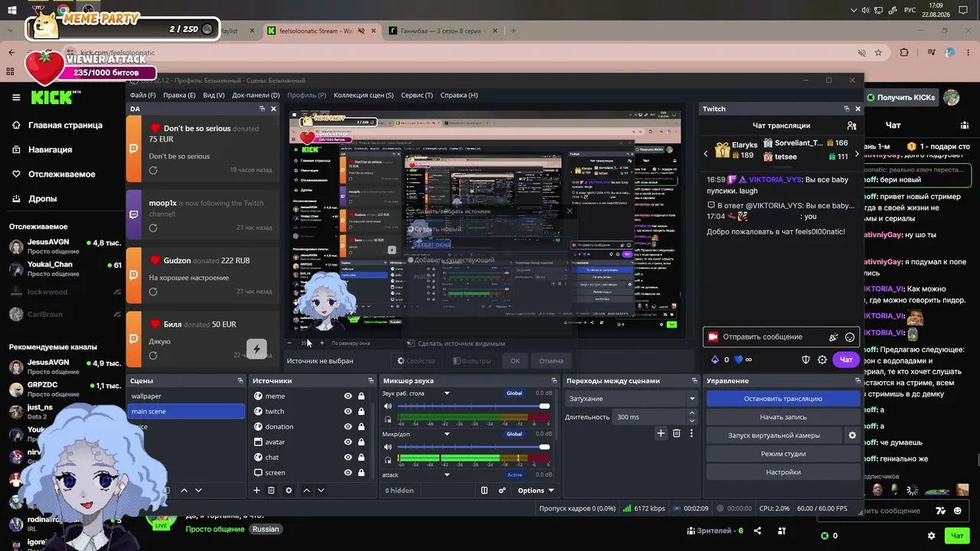Open the Правка (E) menu
Screen dimensions: 980x551
(179, 95)
